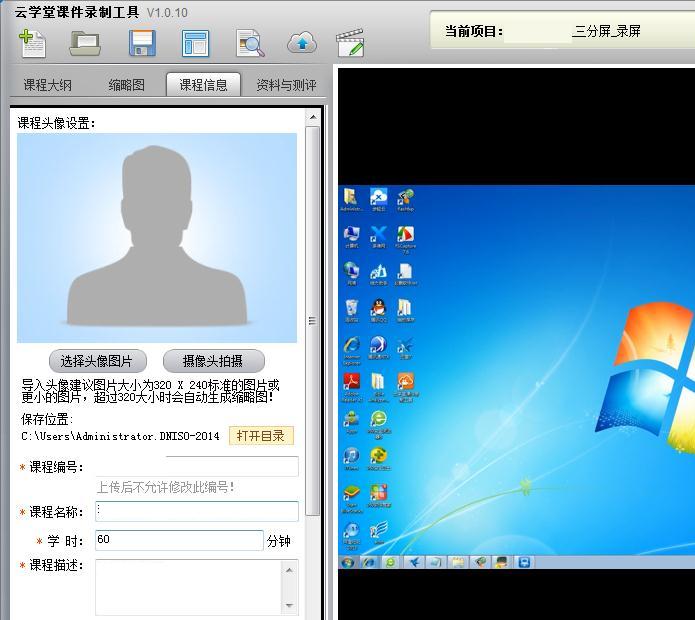Upload courseware via the cloud icon

pos(301,43)
